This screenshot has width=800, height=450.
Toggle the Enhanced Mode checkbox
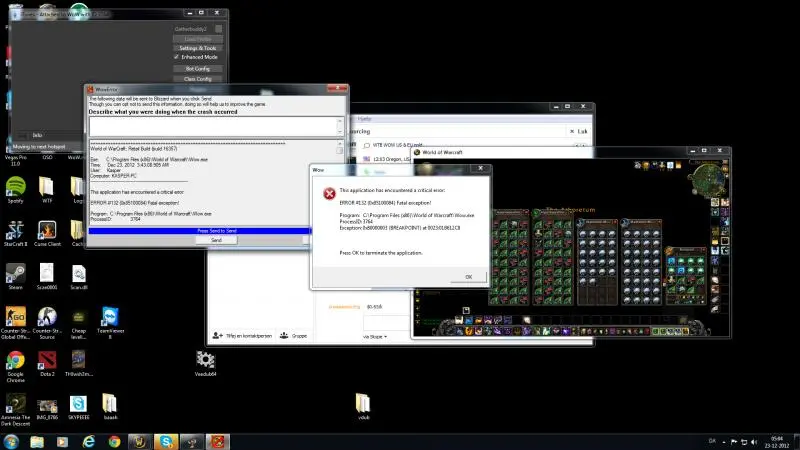pos(176,57)
